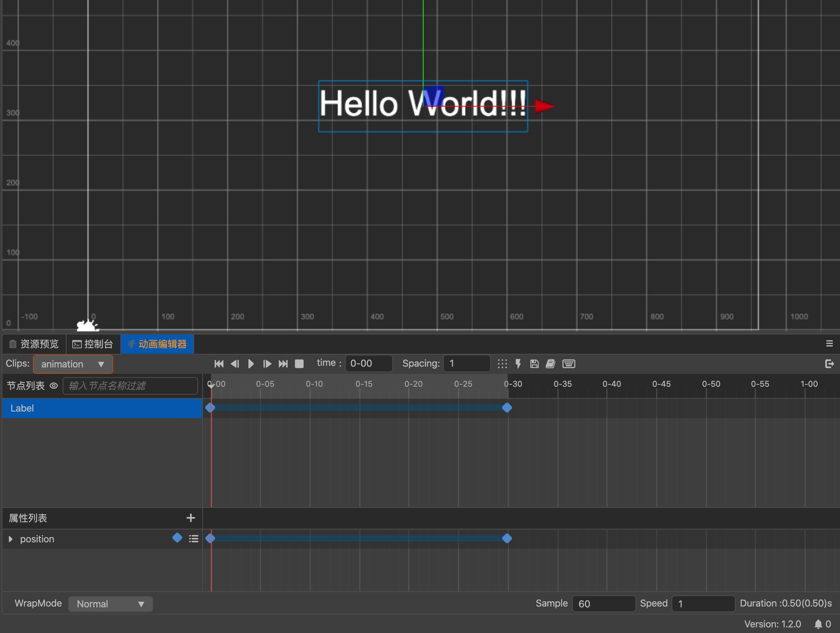The height and width of the screenshot is (633, 840).
Task: Open the animation Clips dropdown
Action: [73, 364]
